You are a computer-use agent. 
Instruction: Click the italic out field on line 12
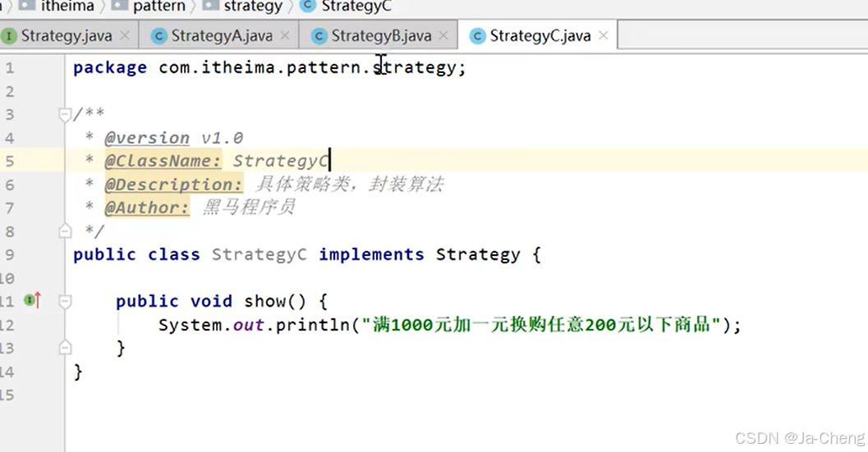click(x=248, y=325)
